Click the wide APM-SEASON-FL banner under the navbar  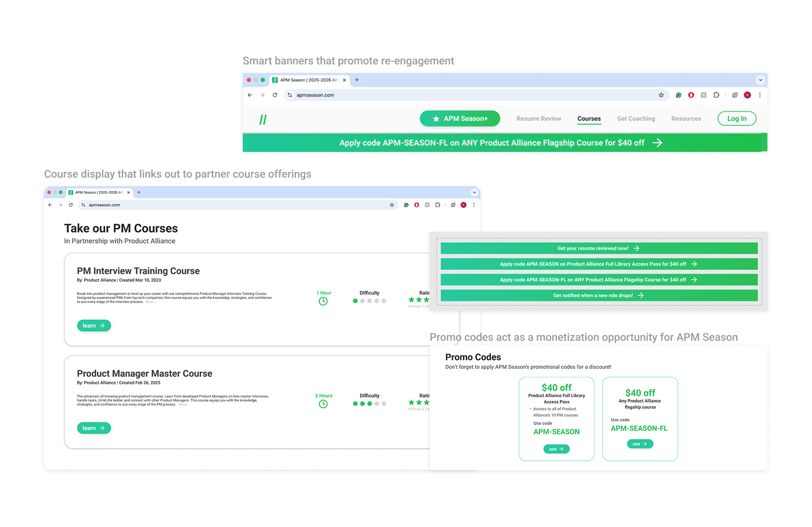point(505,143)
